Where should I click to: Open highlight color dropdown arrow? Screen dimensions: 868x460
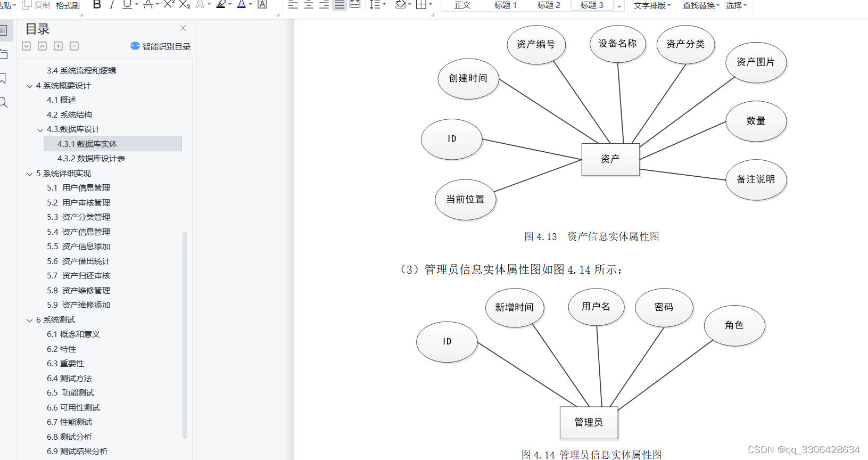pos(230,5)
